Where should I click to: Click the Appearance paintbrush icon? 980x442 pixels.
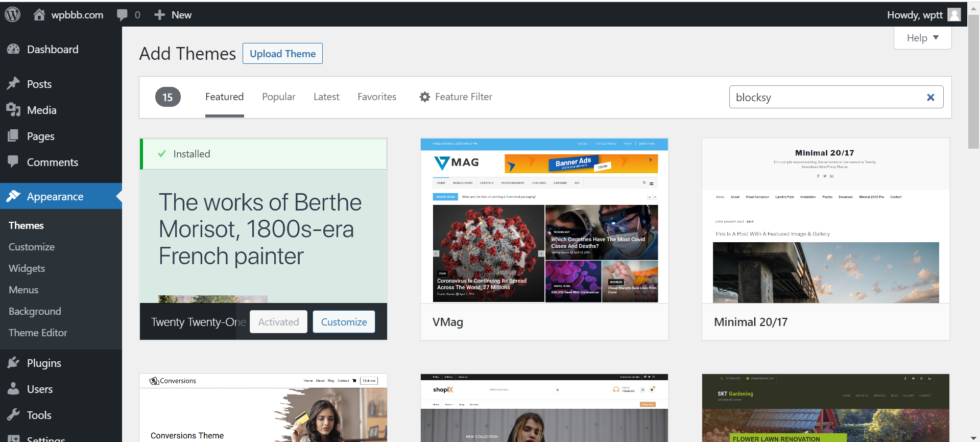click(x=13, y=196)
